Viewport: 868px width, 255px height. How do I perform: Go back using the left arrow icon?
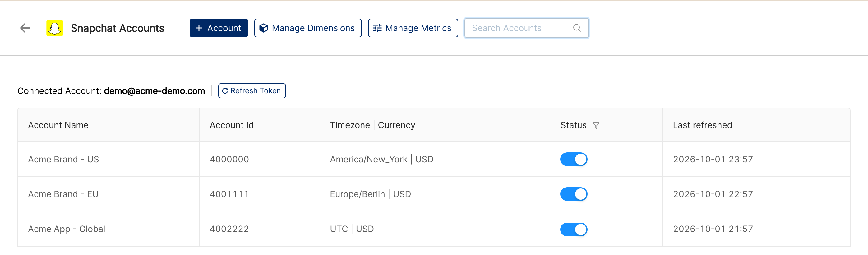click(x=25, y=28)
